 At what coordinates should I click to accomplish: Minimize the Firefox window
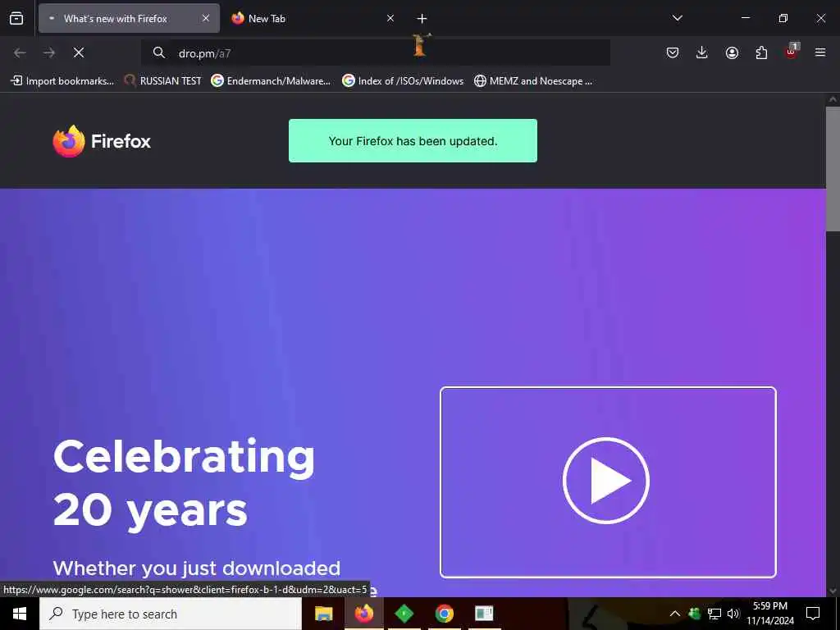coord(745,18)
